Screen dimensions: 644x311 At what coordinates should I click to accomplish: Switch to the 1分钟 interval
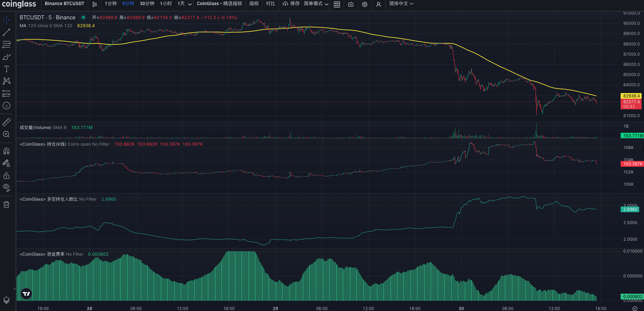pyautogui.click(x=111, y=3)
